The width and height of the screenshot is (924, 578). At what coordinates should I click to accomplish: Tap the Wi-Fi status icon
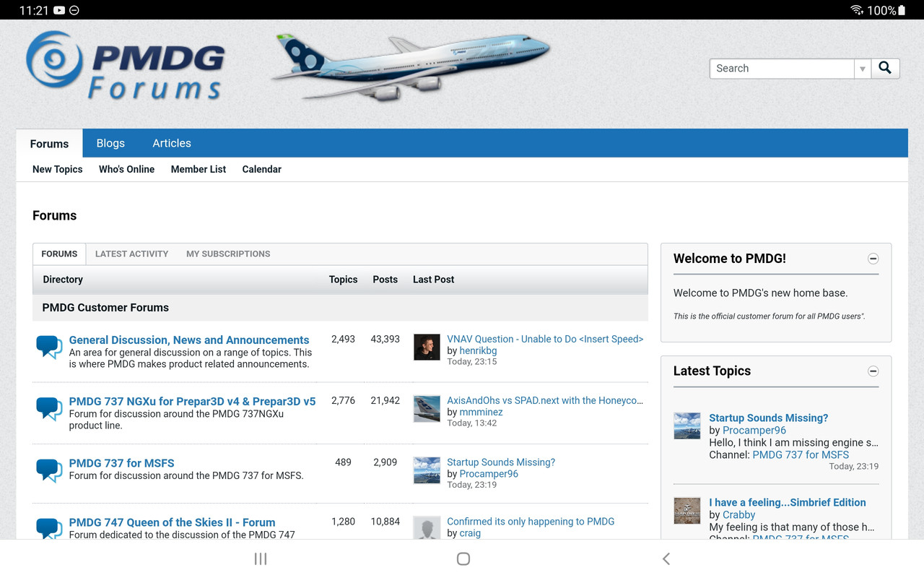(857, 10)
